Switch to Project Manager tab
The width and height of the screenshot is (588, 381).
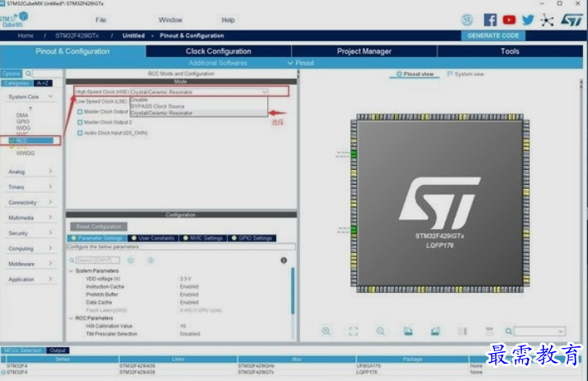pyautogui.click(x=364, y=51)
